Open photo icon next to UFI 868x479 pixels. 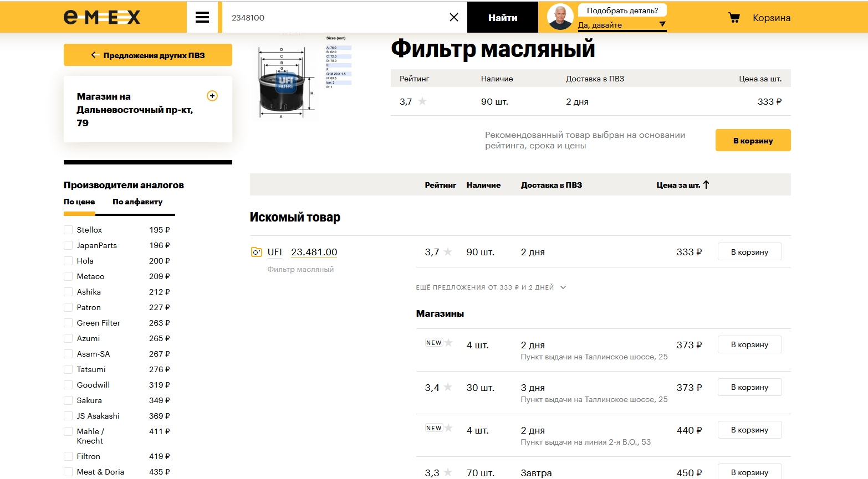tap(256, 252)
